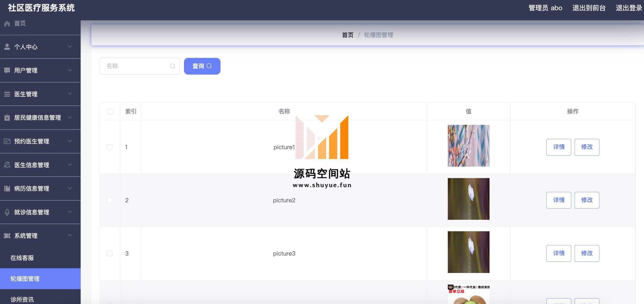Screen dimensions: 644x304
Task: Check the checkbox for picture2 row
Action: pos(110,200)
